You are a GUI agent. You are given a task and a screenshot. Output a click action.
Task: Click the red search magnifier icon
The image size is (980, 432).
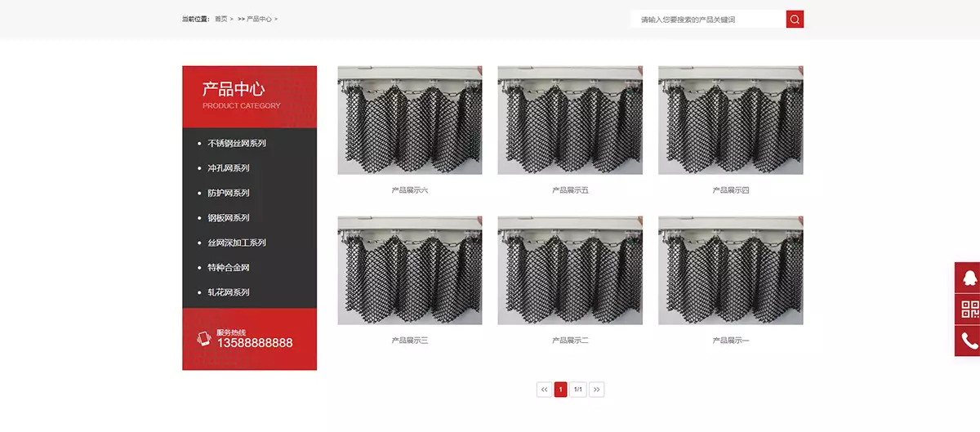coord(795,20)
